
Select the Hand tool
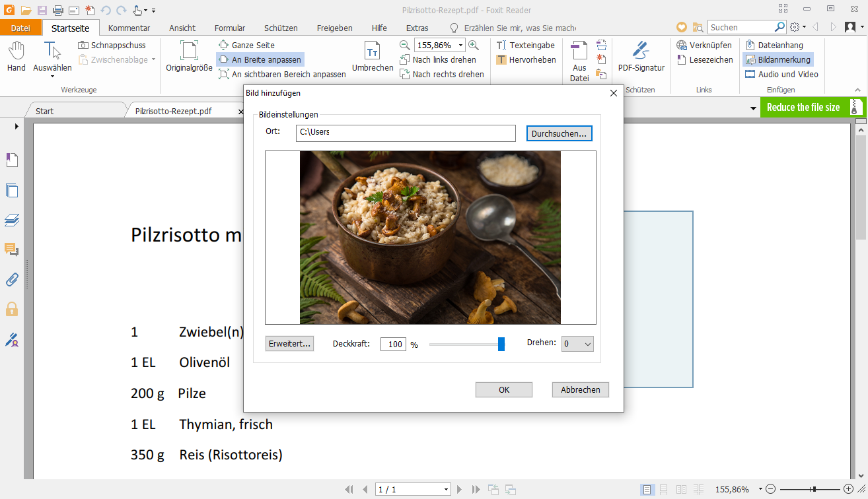16,56
